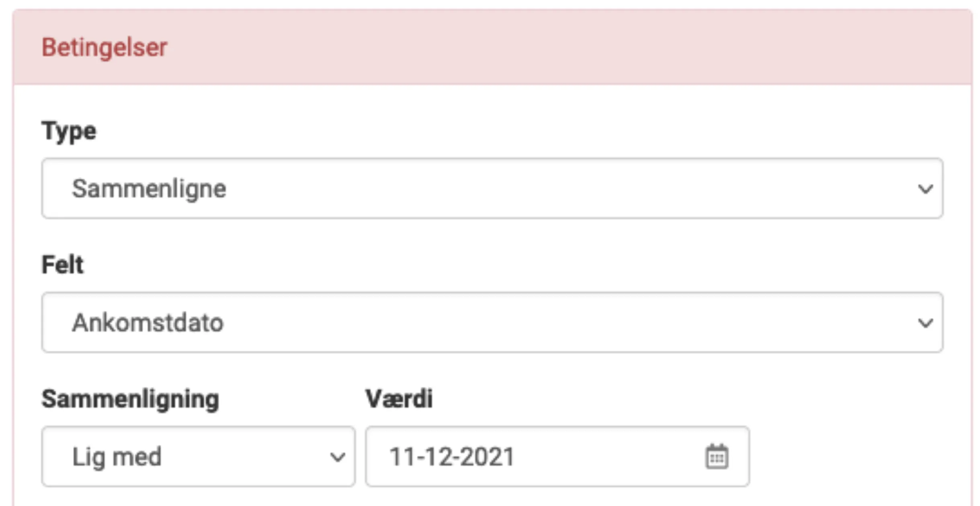
Task: Select the day "11" in date field
Action: click(401, 457)
